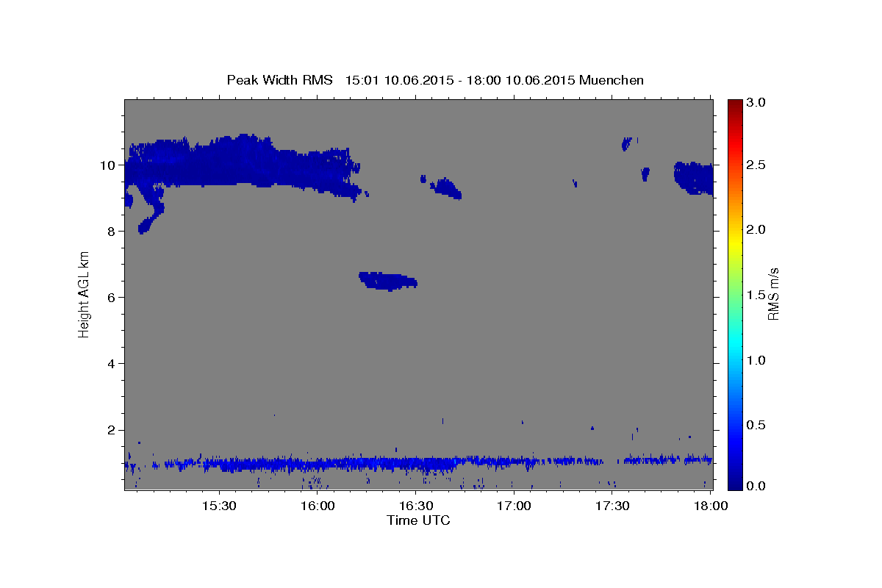Click the 16:00 time tick label

317,506
